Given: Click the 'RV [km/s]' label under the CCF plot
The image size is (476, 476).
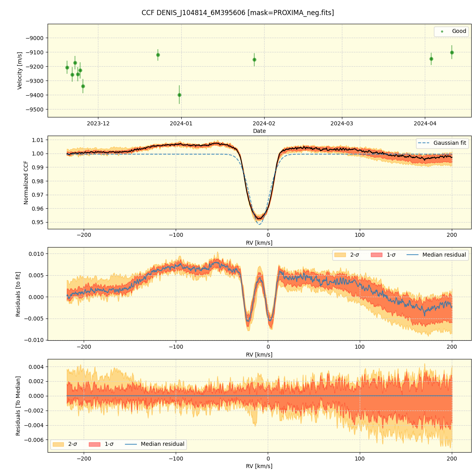Looking at the screenshot, I should (x=259, y=243).
